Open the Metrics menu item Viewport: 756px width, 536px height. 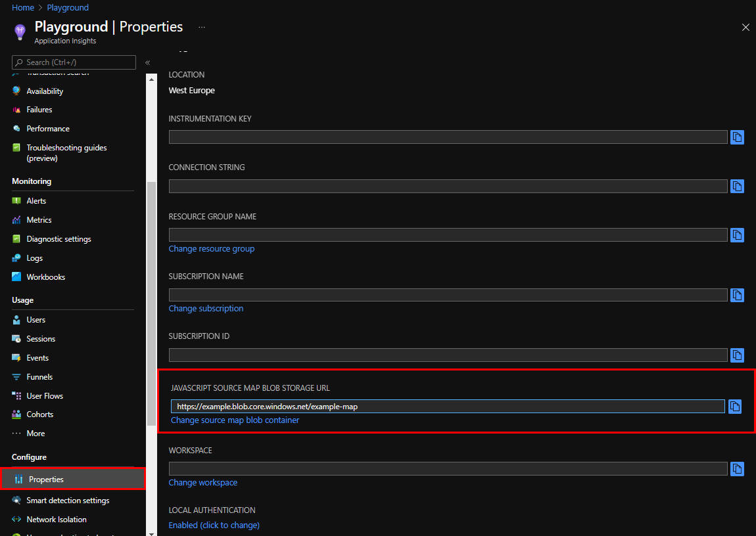(x=39, y=220)
